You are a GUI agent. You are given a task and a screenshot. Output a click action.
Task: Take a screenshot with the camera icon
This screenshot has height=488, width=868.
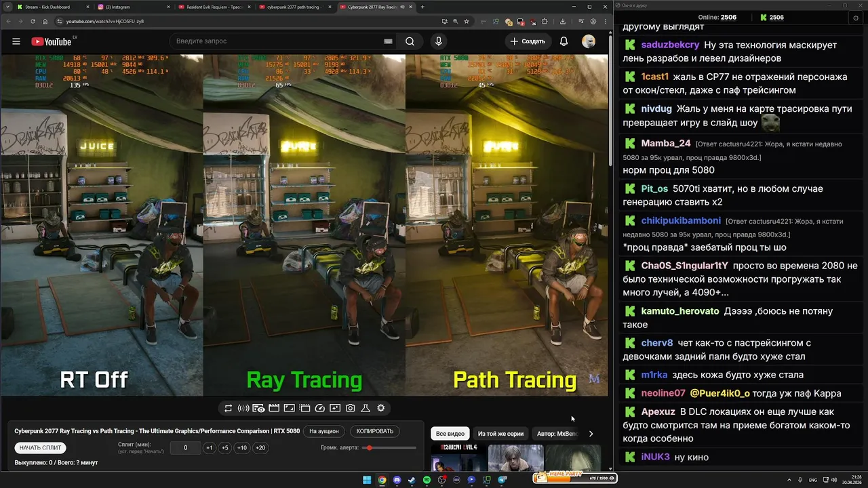pos(350,408)
